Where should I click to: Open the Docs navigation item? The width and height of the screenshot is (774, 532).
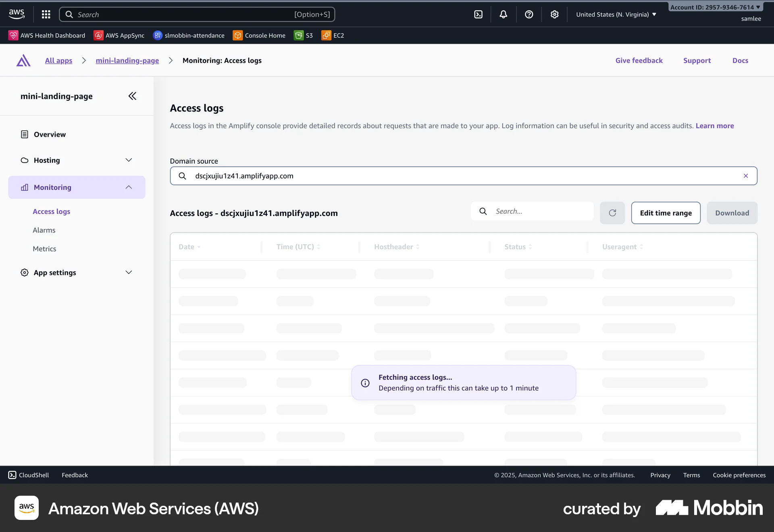pos(741,60)
